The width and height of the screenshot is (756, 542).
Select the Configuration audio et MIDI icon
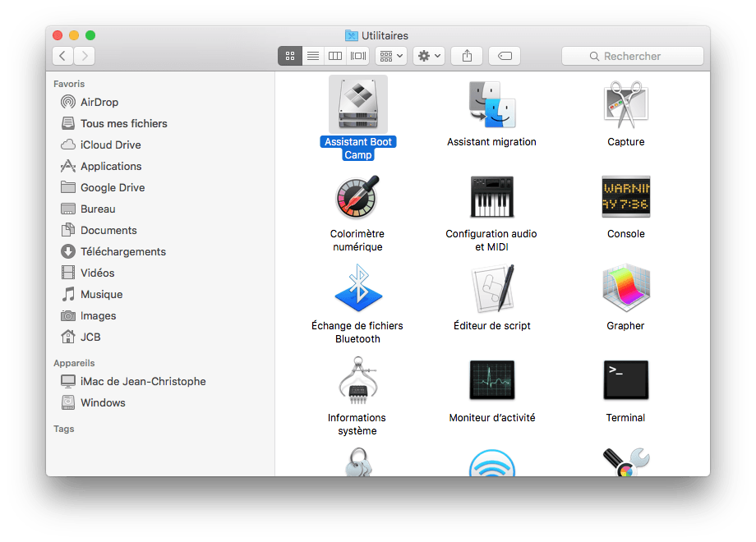pos(491,196)
